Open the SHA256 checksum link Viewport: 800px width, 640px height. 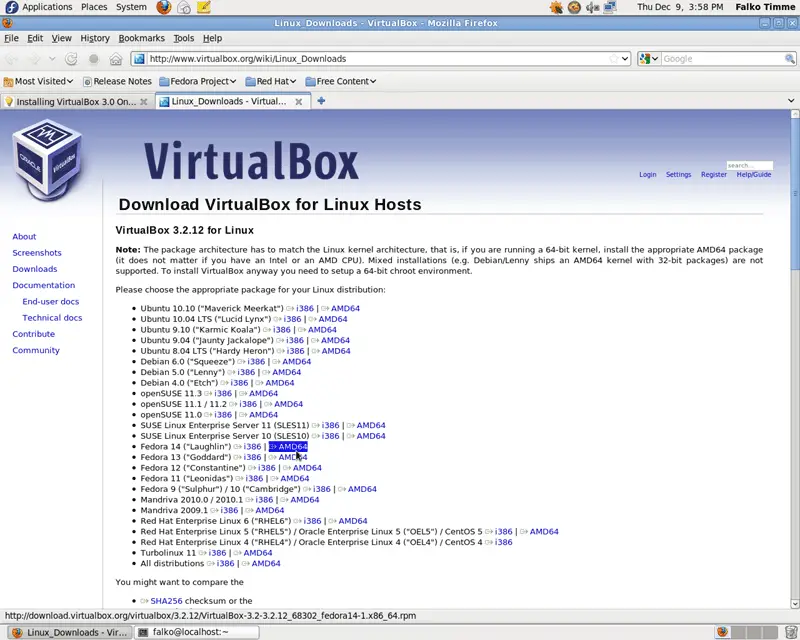[166, 601]
